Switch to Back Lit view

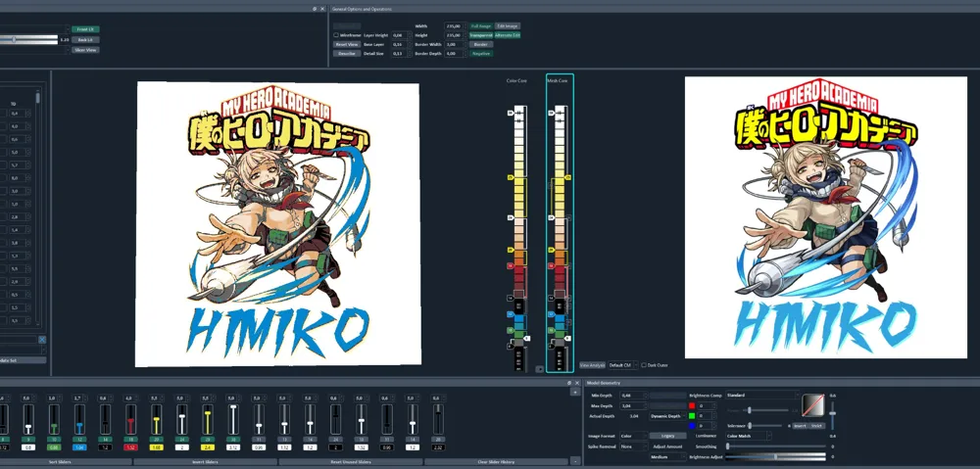pyautogui.click(x=85, y=39)
